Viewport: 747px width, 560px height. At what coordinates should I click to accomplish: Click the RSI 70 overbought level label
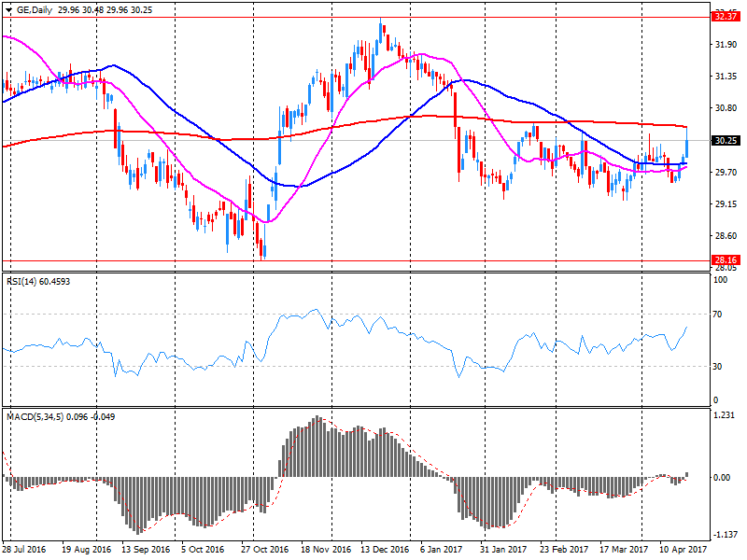tap(718, 315)
